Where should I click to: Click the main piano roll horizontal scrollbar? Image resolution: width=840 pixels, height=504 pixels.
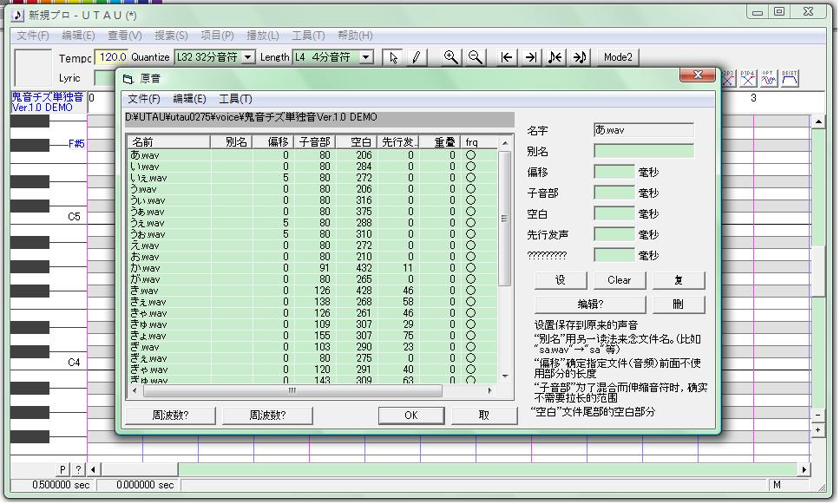coord(449,469)
